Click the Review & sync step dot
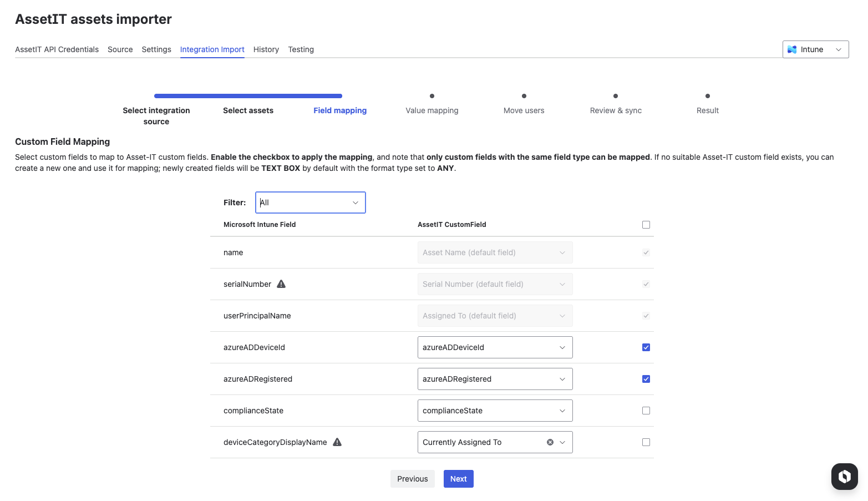 (x=616, y=96)
